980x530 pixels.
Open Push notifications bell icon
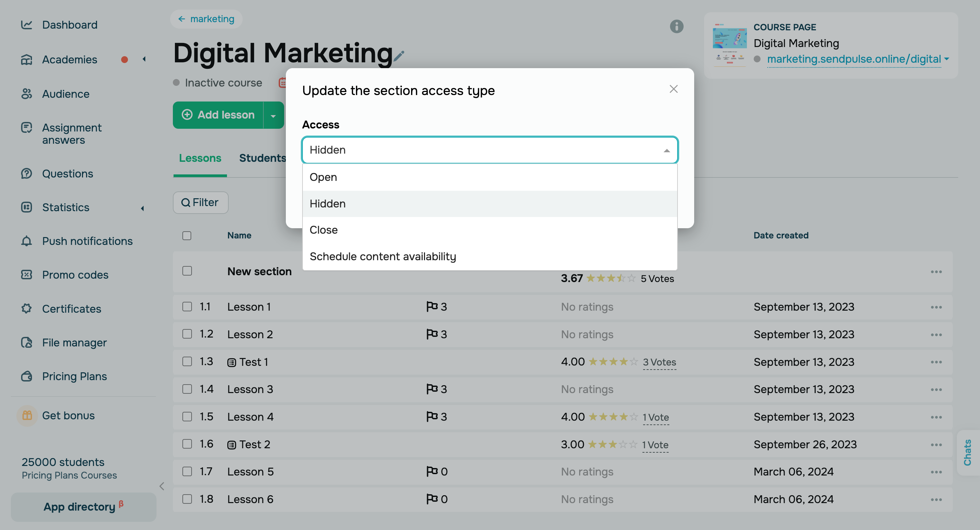[x=26, y=240]
